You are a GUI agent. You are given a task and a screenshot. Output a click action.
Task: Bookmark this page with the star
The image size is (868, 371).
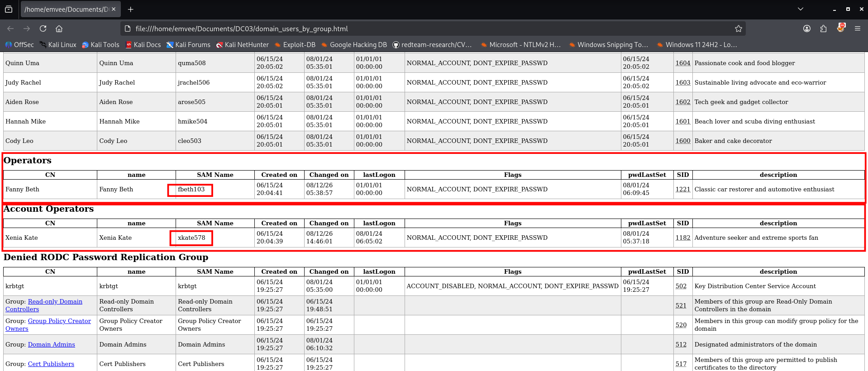tap(739, 29)
